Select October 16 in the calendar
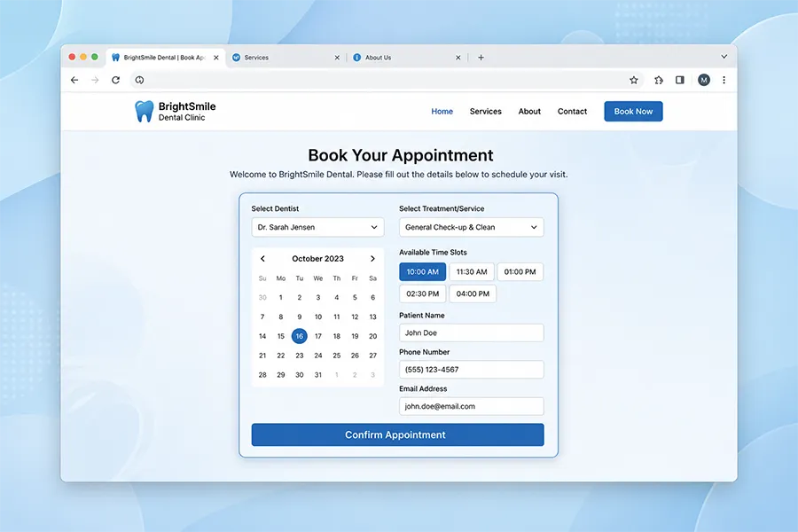This screenshot has height=532, width=798. [300, 336]
